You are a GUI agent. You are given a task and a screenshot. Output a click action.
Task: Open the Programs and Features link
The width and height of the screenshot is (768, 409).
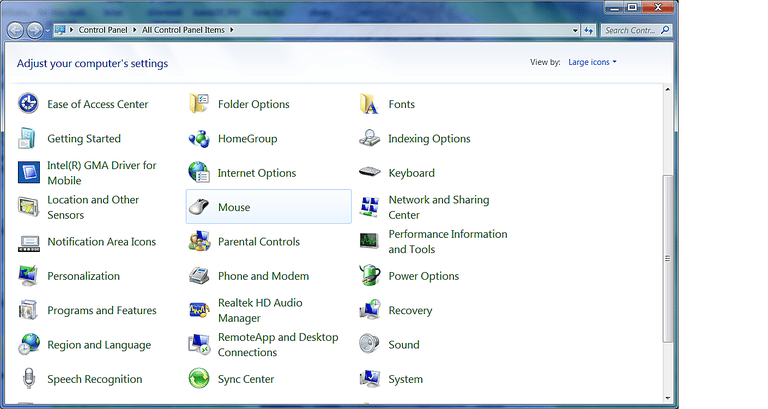tap(102, 311)
